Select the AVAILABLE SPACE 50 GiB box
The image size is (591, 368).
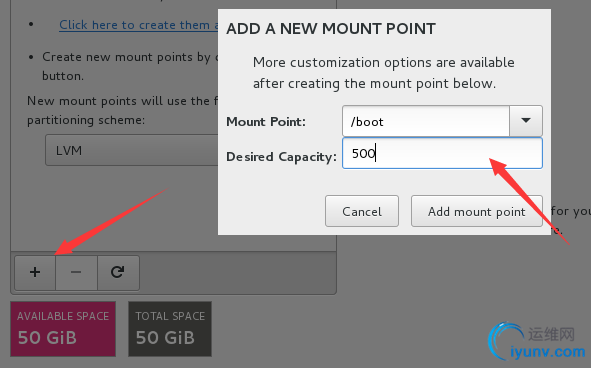click(x=63, y=329)
